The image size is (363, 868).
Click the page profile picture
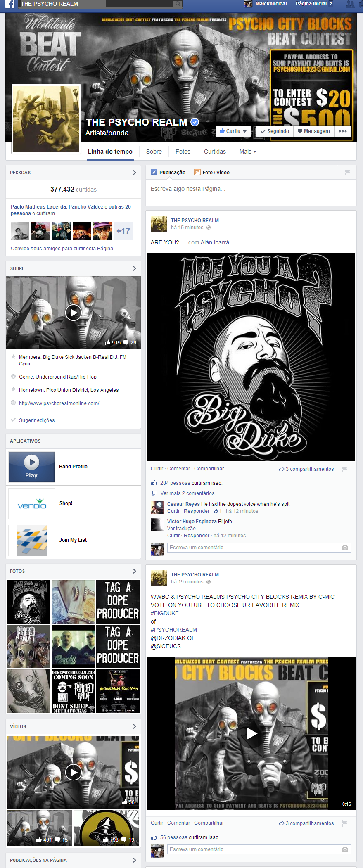(x=46, y=119)
